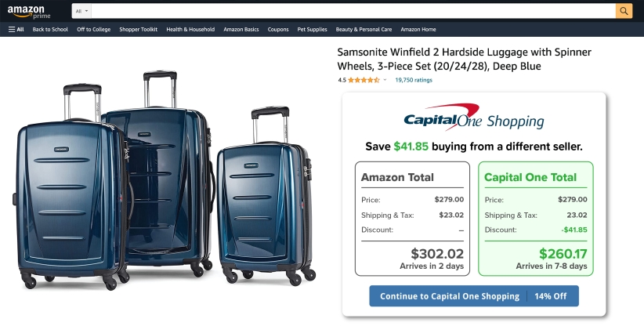Go to Off to College

(93, 30)
